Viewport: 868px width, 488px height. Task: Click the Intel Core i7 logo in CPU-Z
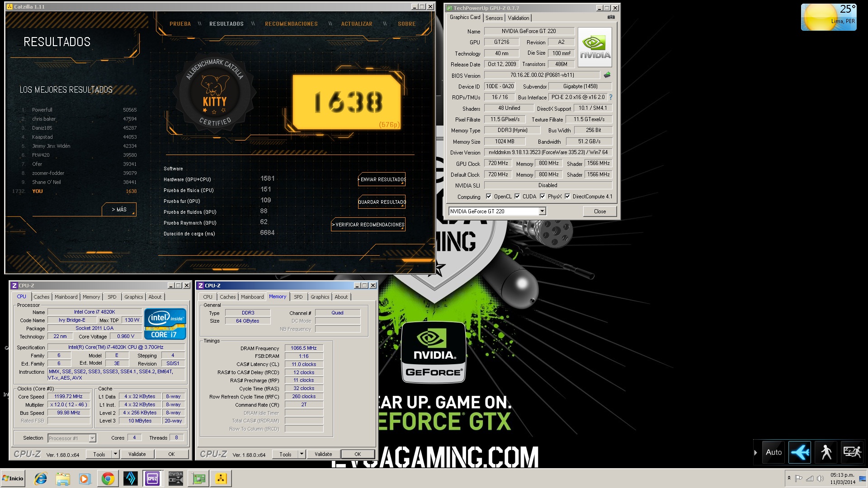click(165, 324)
